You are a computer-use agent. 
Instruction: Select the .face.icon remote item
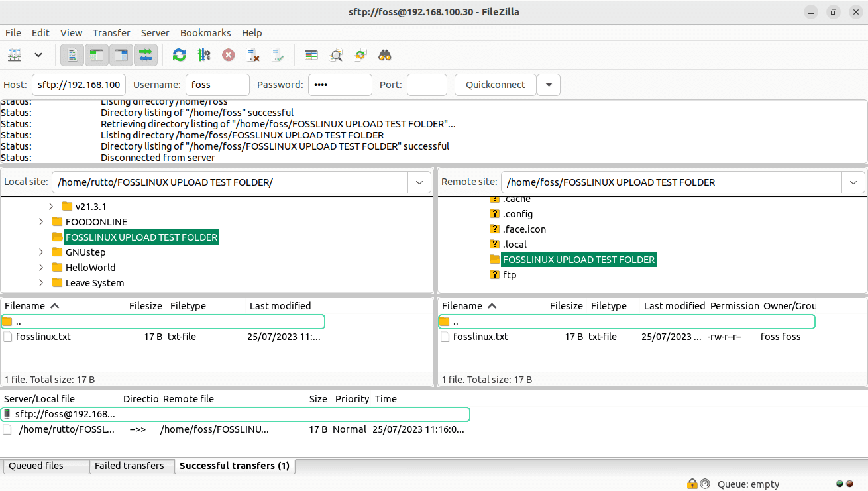click(524, 229)
